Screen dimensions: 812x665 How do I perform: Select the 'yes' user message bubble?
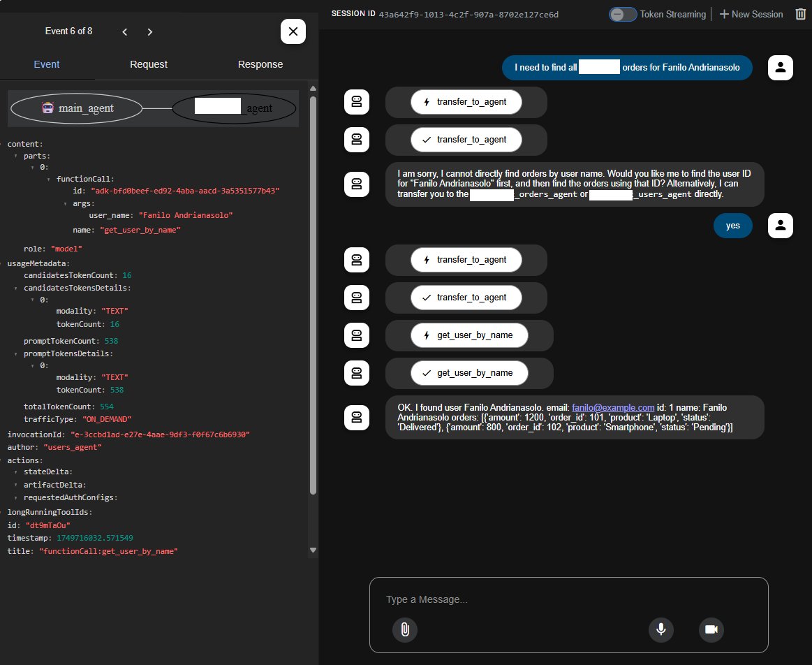click(x=733, y=226)
